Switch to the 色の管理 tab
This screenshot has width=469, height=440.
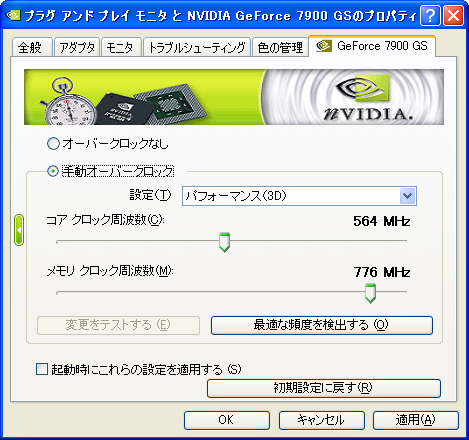pyautogui.click(x=280, y=47)
